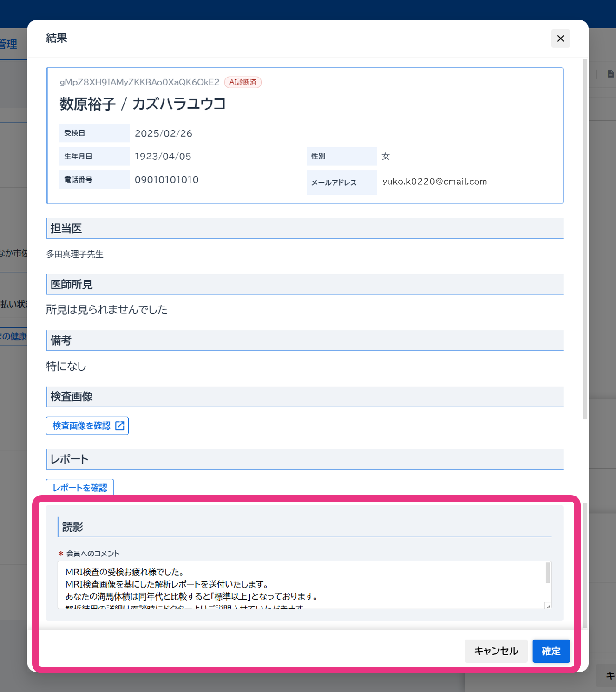Open the 検査画像を確認 button
616x692 pixels.
(82, 425)
